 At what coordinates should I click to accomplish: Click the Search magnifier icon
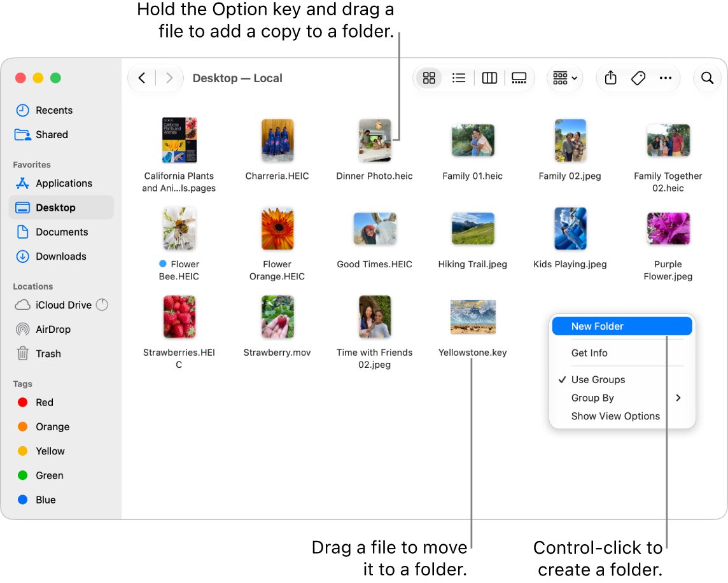click(x=707, y=78)
